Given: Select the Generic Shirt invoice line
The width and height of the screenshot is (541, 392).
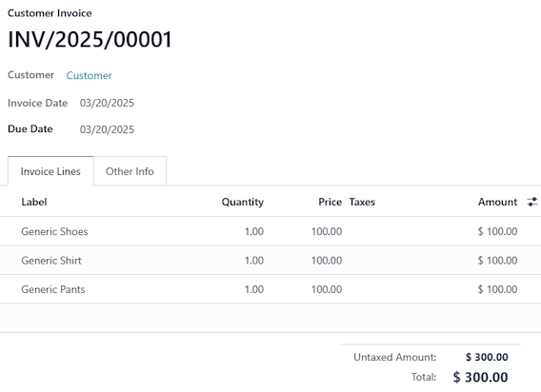Looking at the screenshot, I should (270, 261).
